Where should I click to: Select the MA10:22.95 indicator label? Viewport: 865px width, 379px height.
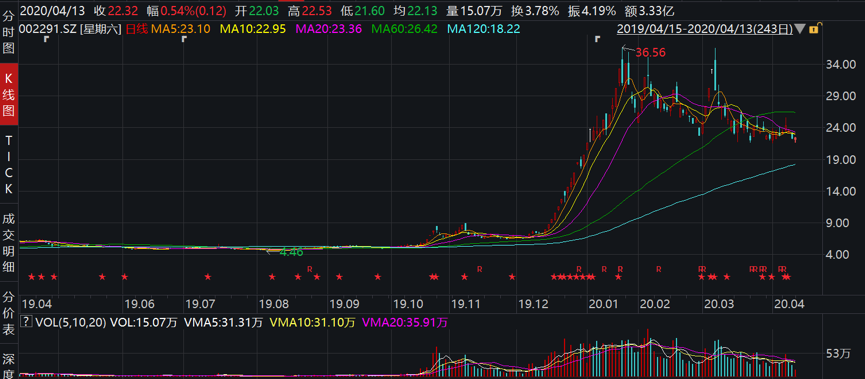[254, 29]
